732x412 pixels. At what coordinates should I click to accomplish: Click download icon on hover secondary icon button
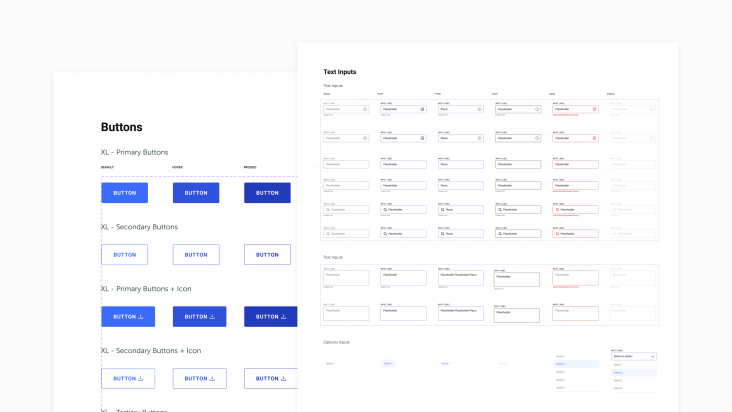pyautogui.click(x=212, y=378)
